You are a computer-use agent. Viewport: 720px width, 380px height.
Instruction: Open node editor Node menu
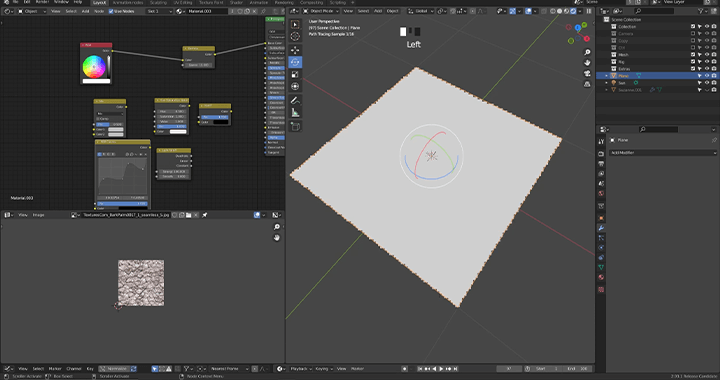click(99, 11)
